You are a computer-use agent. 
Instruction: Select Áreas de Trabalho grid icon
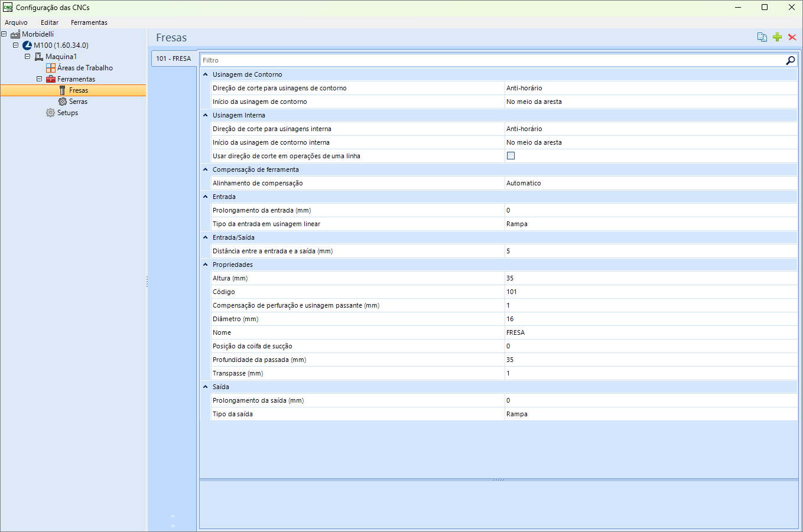(x=51, y=68)
